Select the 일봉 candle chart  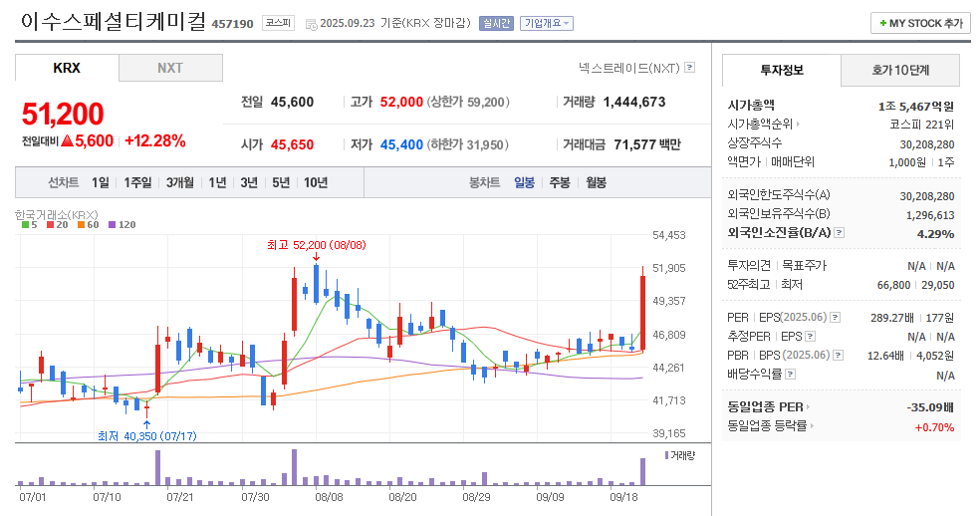pos(525,182)
